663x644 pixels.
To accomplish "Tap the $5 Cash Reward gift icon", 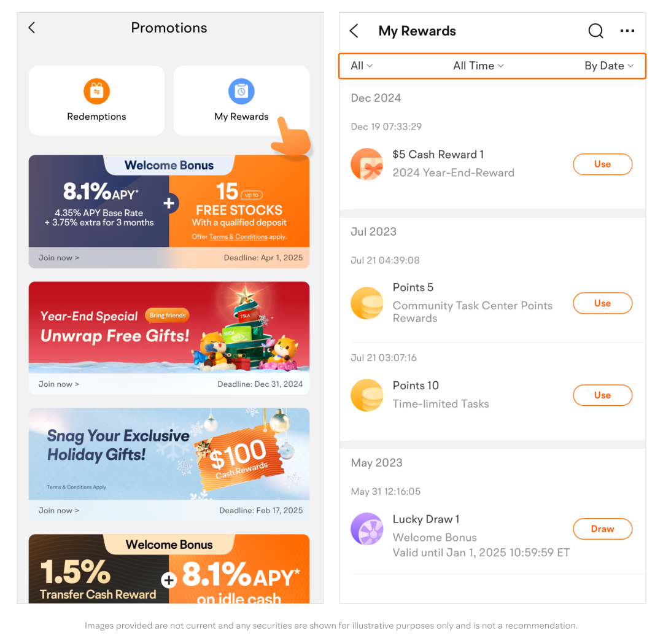I will tap(367, 164).
